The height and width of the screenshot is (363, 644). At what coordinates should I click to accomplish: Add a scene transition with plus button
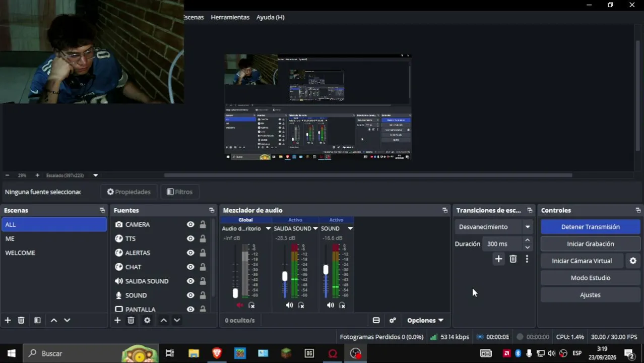[x=498, y=259]
